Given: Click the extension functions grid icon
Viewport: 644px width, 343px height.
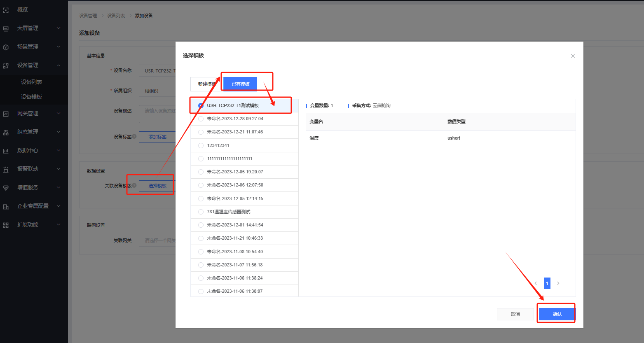Looking at the screenshot, I should (6, 225).
